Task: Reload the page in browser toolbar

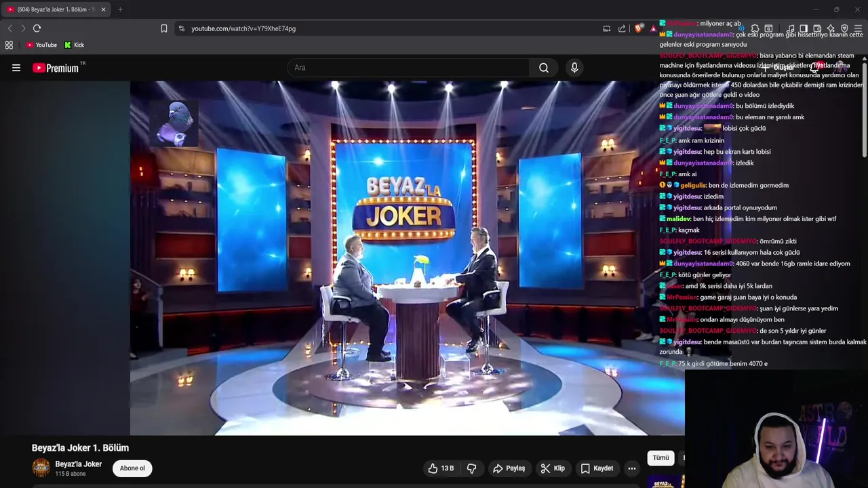Action: (37, 28)
